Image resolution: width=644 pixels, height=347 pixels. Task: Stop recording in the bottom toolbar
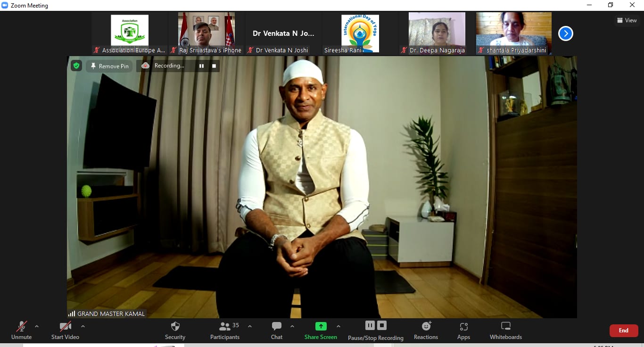pyautogui.click(x=382, y=325)
